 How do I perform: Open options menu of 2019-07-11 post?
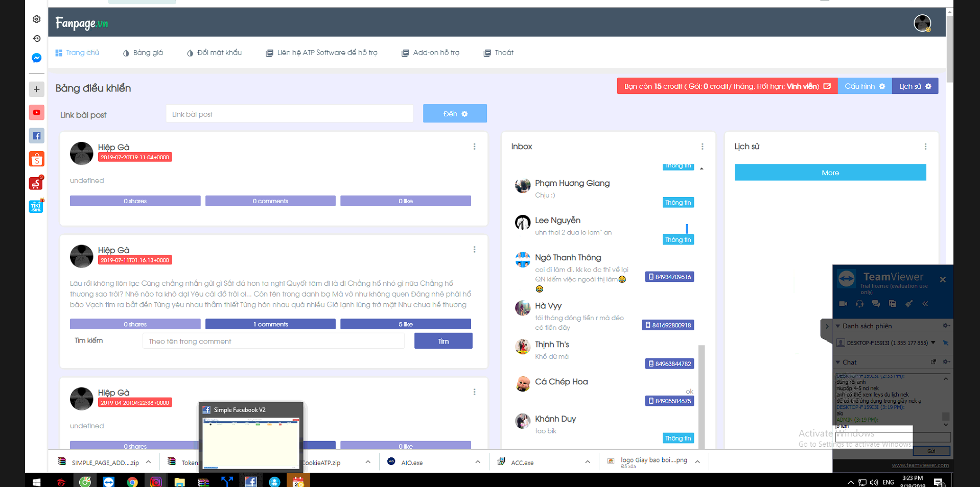click(474, 250)
